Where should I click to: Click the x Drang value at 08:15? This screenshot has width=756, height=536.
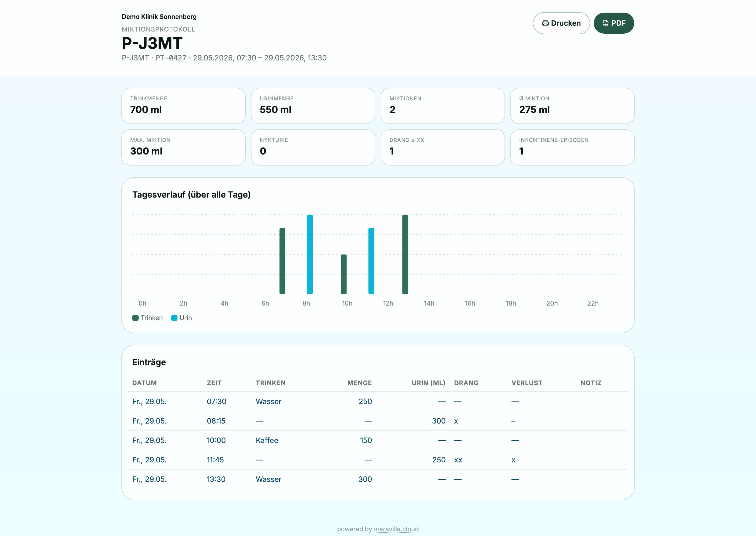[456, 421]
